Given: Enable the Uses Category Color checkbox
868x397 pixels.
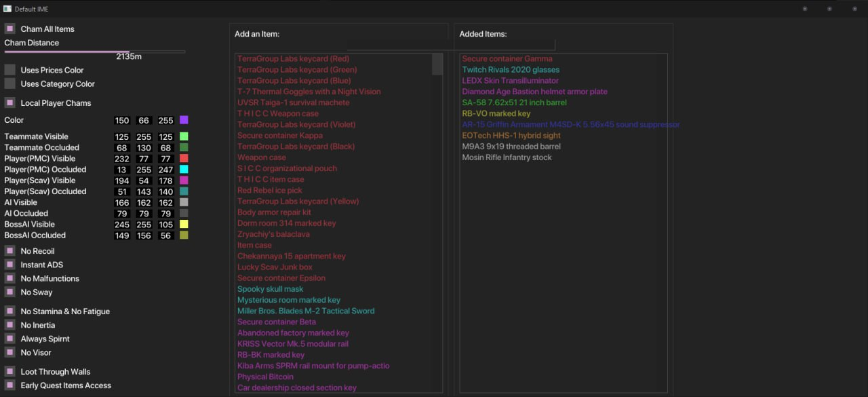Looking at the screenshot, I should 10,83.
